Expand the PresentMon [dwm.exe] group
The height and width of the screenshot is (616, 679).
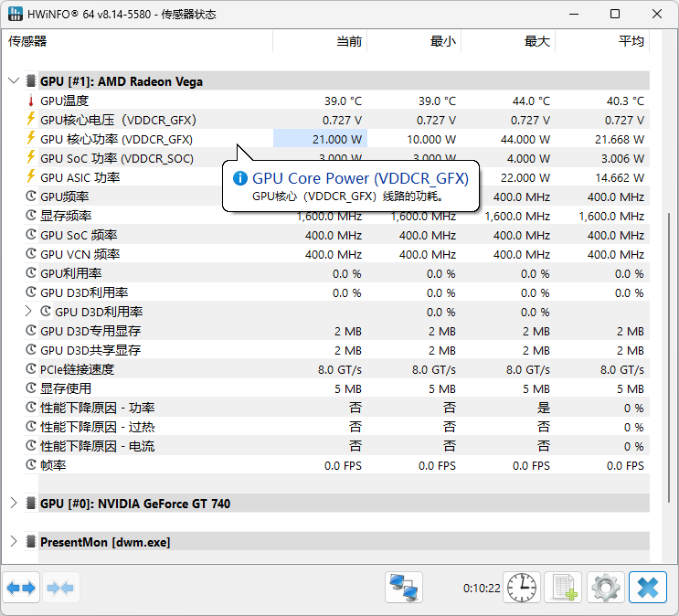coord(13,542)
